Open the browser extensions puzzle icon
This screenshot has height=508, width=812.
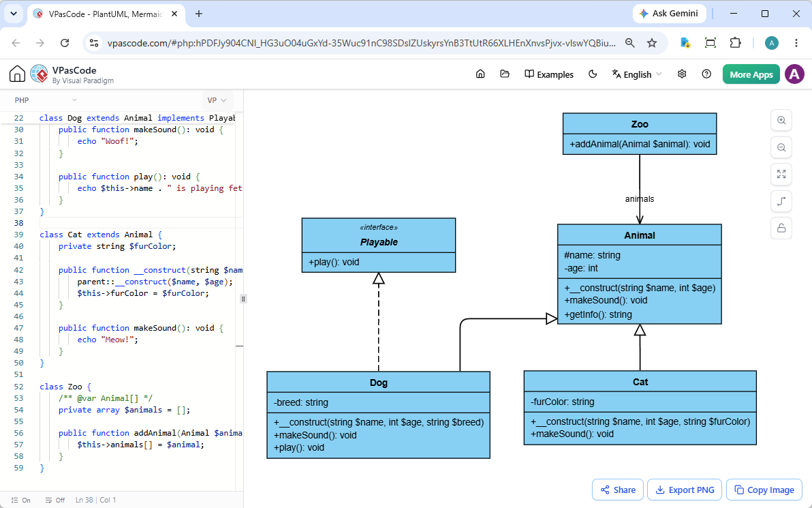(735, 43)
